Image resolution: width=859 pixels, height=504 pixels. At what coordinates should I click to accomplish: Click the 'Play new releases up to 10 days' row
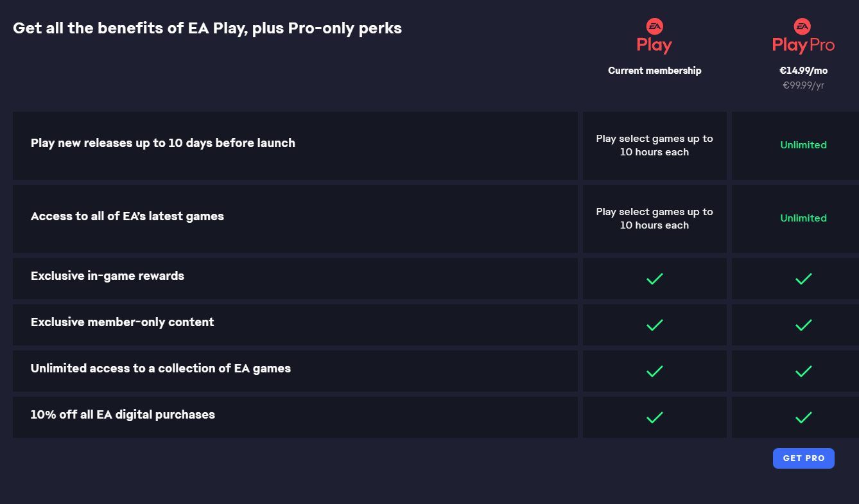click(x=295, y=146)
